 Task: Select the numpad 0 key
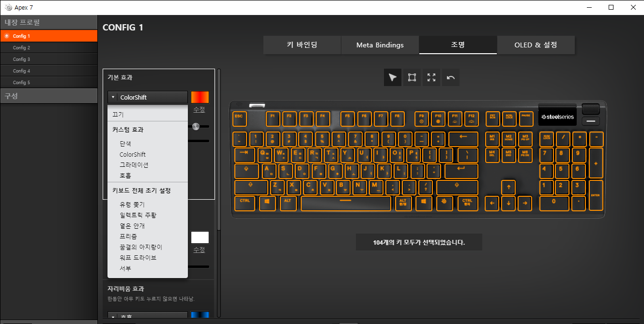(554, 204)
